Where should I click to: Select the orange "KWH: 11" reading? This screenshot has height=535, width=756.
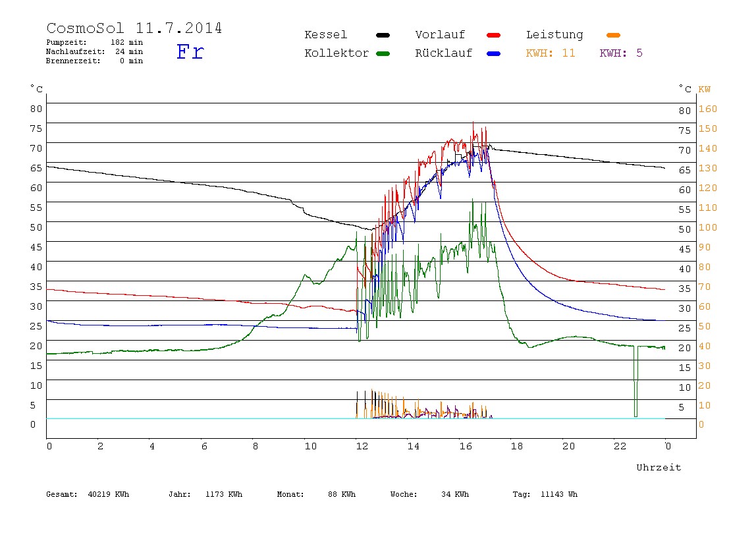click(551, 53)
